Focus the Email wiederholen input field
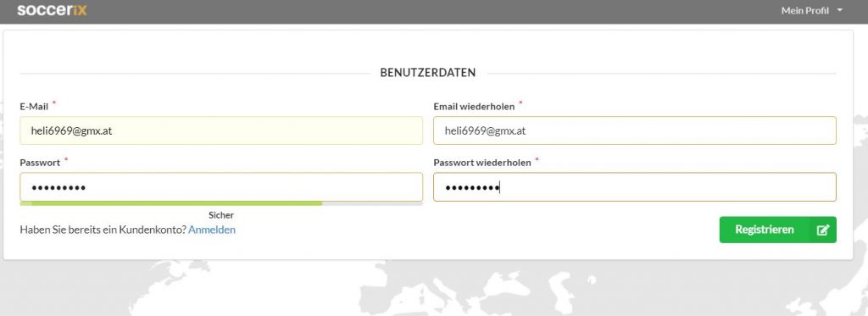The height and width of the screenshot is (316, 868). click(x=634, y=130)
